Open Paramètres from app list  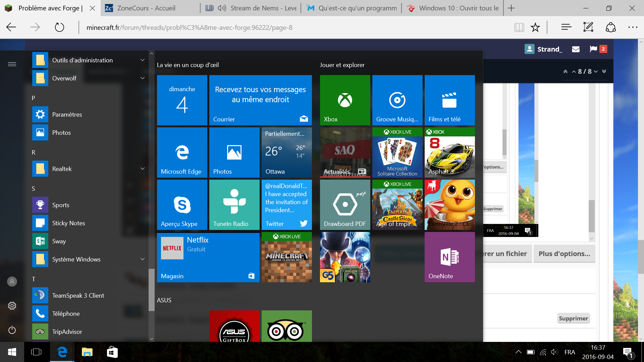coord(91,114)
